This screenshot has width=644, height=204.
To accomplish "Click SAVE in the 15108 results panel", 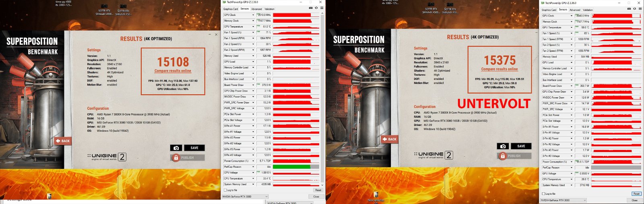I will (194, 148).
